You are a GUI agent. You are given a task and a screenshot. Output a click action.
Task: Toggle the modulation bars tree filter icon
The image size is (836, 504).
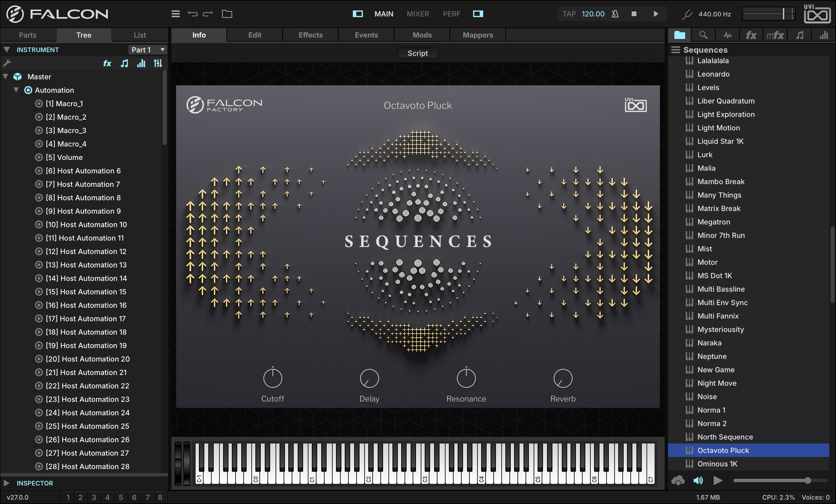pos(141,63)
